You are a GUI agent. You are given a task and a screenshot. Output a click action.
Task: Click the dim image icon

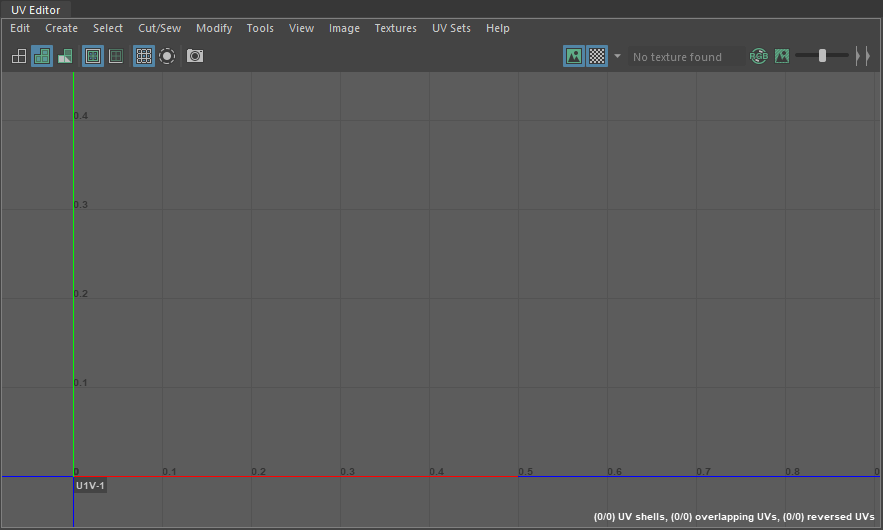coord(782,57)
